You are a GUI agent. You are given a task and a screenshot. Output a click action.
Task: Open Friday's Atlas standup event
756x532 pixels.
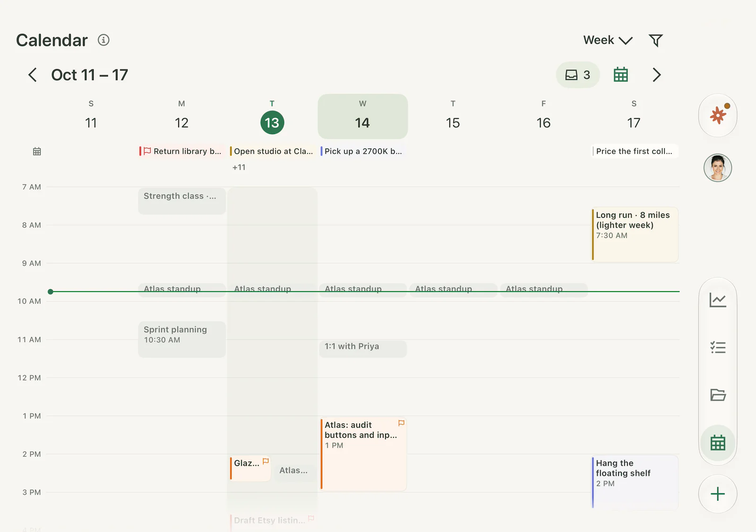(x=544, y=290)
